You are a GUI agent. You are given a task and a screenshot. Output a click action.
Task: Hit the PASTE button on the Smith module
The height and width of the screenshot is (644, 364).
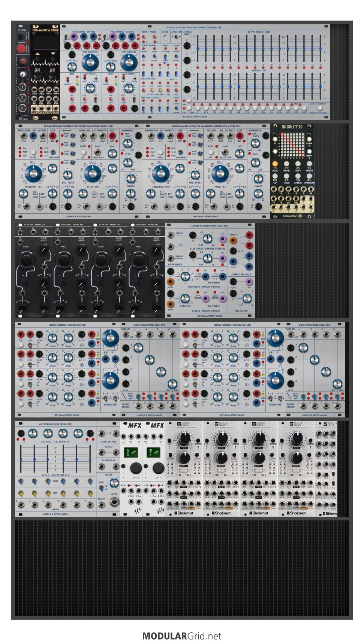(309, 164)
